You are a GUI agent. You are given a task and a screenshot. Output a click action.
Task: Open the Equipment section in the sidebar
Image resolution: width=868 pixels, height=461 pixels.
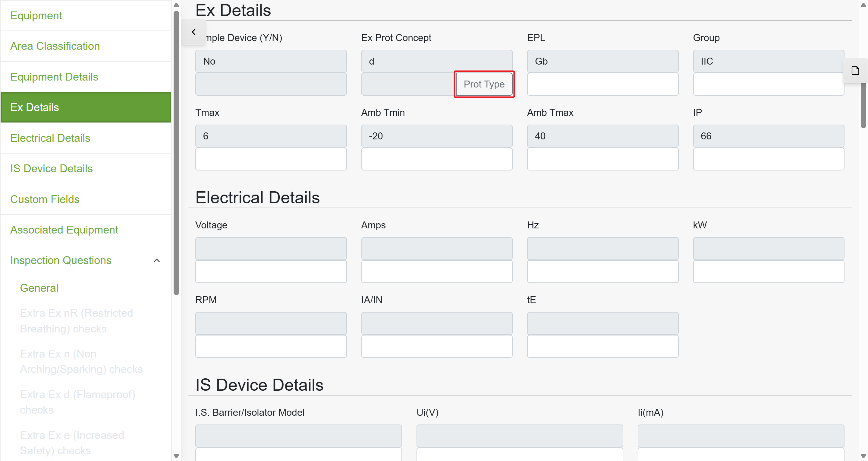point(86,15)
